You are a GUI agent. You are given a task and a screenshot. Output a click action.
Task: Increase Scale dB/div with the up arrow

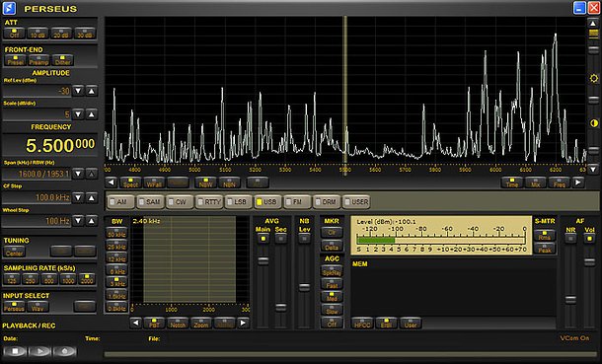tap(92, 114)
